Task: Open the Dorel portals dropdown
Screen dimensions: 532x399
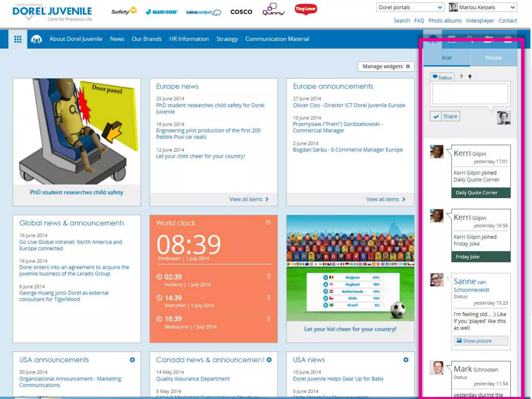Action: 410,7
